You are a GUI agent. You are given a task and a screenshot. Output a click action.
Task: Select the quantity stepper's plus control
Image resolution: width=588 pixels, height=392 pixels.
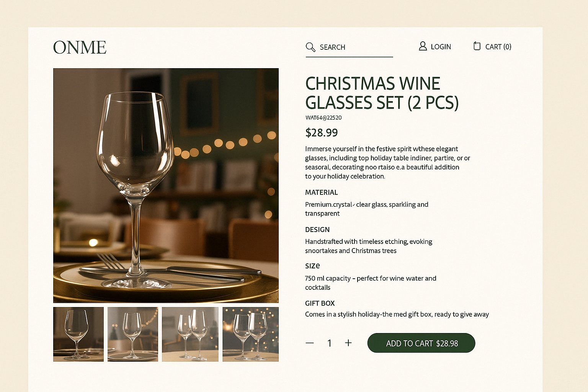(x=348, y=343)
